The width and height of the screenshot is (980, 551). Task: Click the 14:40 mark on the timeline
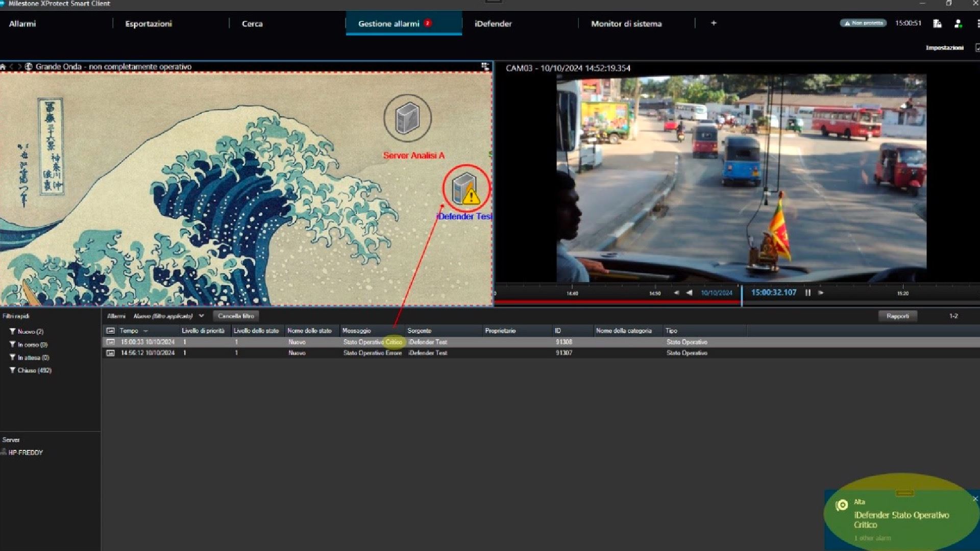(x=572, y=293)
